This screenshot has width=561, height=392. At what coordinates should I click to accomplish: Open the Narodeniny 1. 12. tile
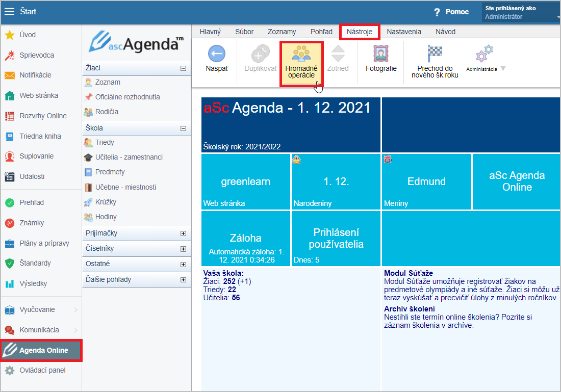[x=336, y=181]
